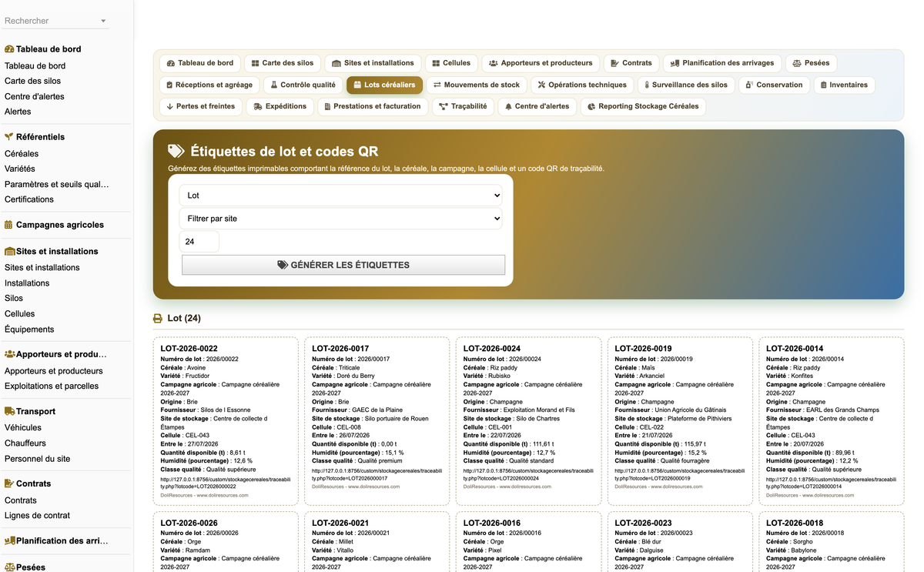This screenshot has height=572, width=924.
Task: Open Céréales in sidebar
Action: pyautogui.click(x=22, y=153)
